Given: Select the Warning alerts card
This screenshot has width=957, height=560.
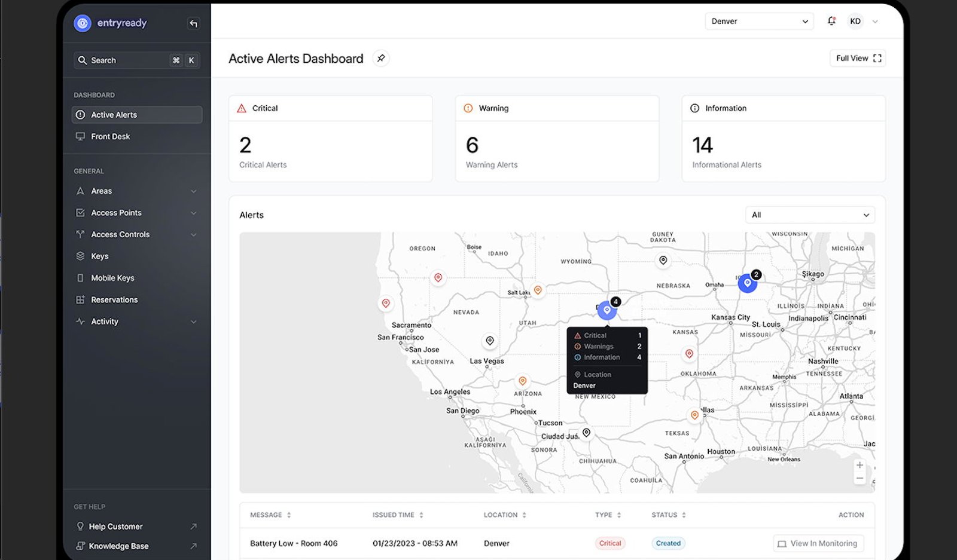Looking at the screenshot, I should point(557,139).
